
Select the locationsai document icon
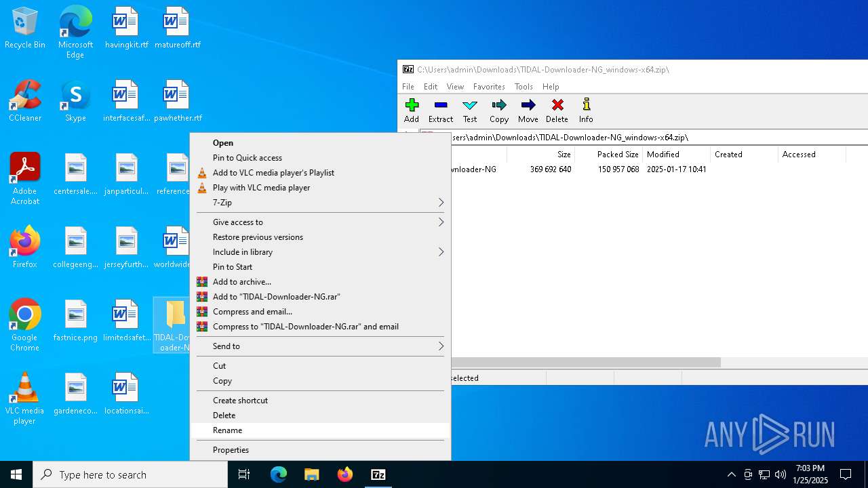[126, 394]
